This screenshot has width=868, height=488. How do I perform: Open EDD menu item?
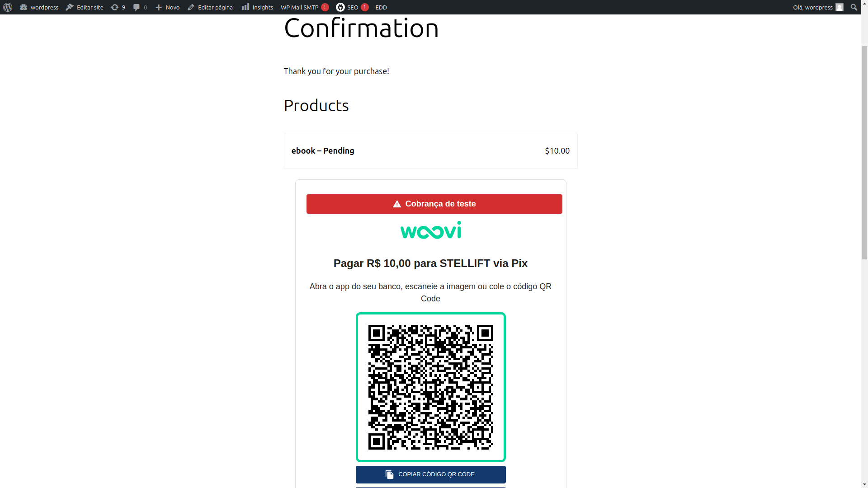pyautogui.click(x=381, y=7)
